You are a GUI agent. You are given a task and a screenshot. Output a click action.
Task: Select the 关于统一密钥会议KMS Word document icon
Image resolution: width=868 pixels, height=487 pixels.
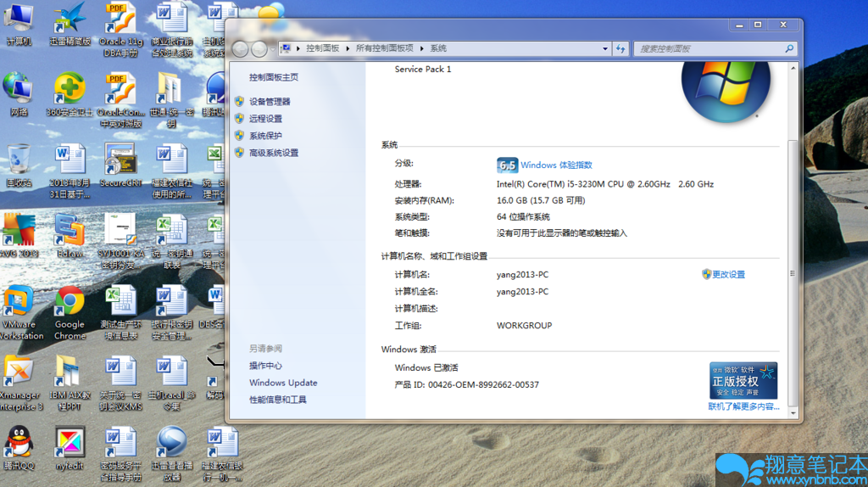(x=120, y=383)
